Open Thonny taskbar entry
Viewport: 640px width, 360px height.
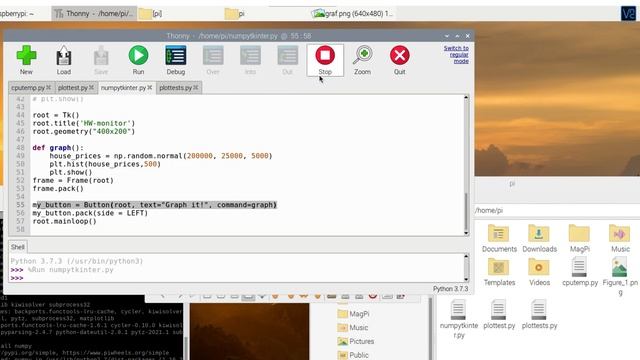tap(94, 13)
